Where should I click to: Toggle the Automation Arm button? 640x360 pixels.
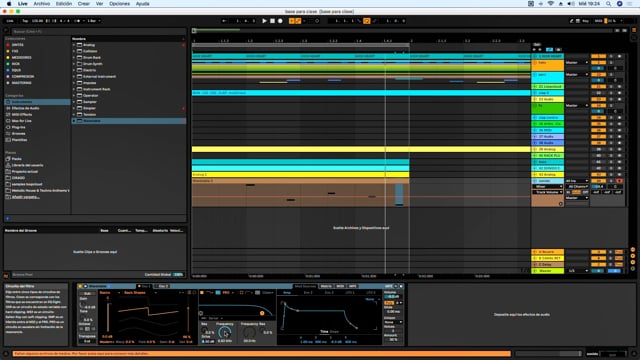pos(298,21)
